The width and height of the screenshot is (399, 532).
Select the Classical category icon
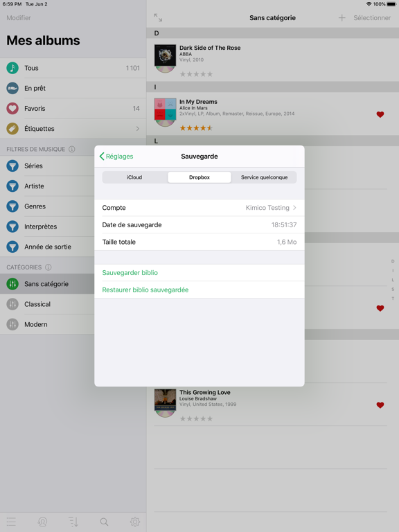12,304
